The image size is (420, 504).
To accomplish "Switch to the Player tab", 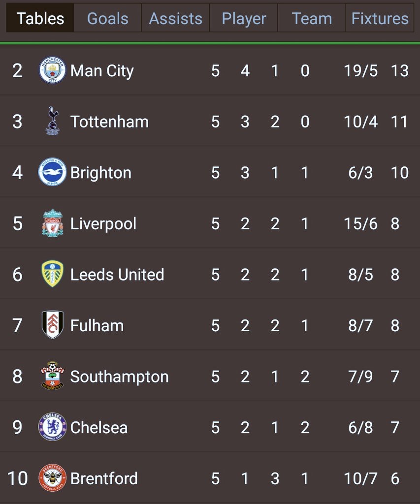I will click(x=244, y=18).
